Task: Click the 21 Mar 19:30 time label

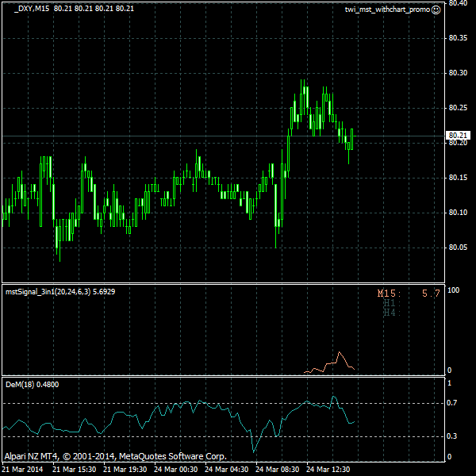Action: 125,470
